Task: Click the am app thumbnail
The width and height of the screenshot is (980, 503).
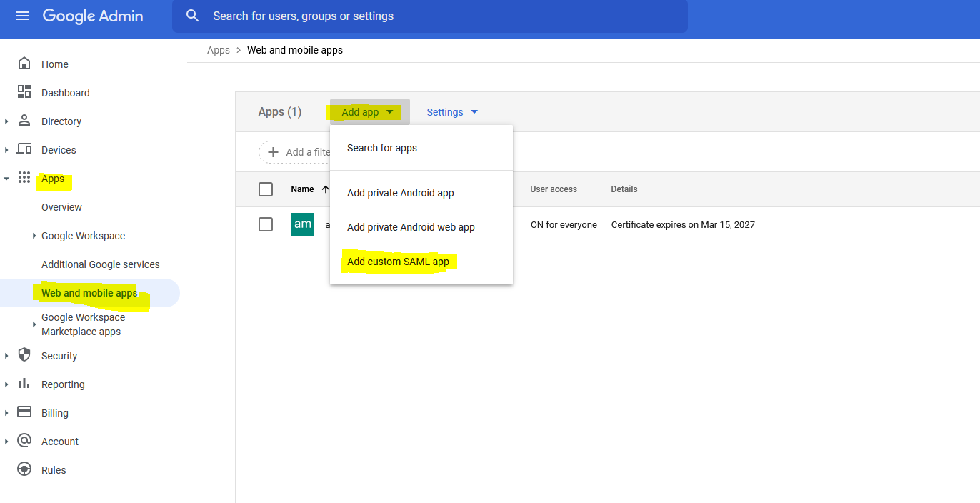Action: [x=302, y=224]
